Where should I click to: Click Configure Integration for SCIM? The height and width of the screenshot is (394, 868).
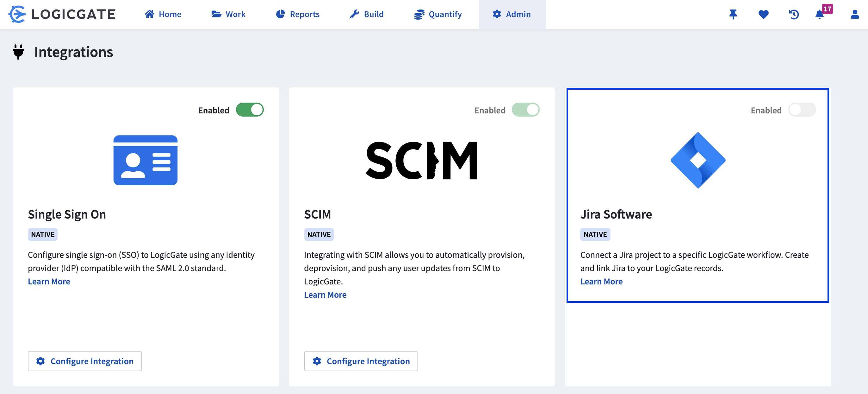[x=361, y=361]
